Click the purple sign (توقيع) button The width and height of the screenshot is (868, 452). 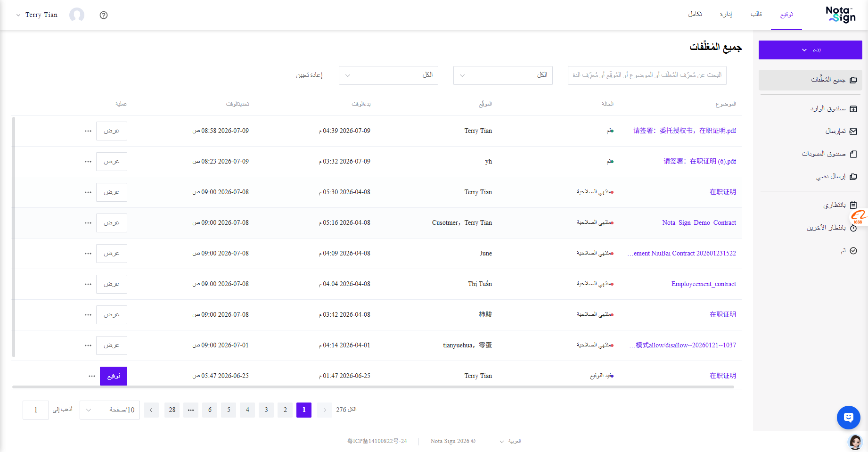114,376
